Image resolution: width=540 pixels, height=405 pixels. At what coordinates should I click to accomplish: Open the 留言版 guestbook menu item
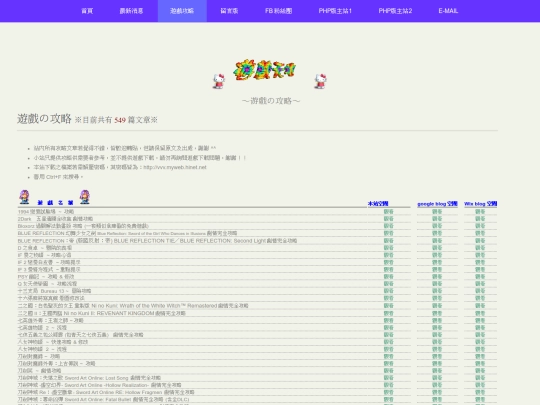229,11
